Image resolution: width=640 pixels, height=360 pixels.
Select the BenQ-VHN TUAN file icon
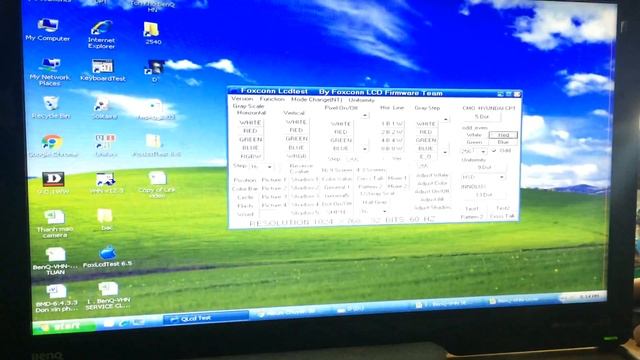tap(55, 261)
